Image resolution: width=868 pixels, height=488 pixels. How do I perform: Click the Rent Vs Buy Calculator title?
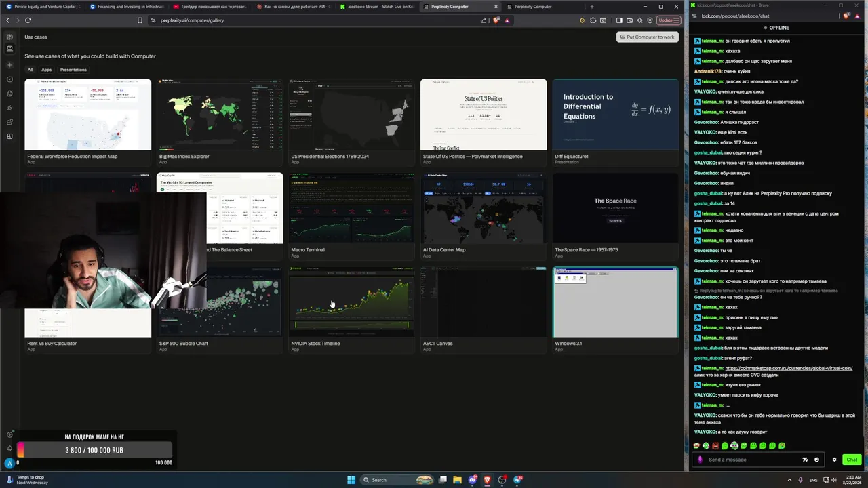[x=52, y=344]
